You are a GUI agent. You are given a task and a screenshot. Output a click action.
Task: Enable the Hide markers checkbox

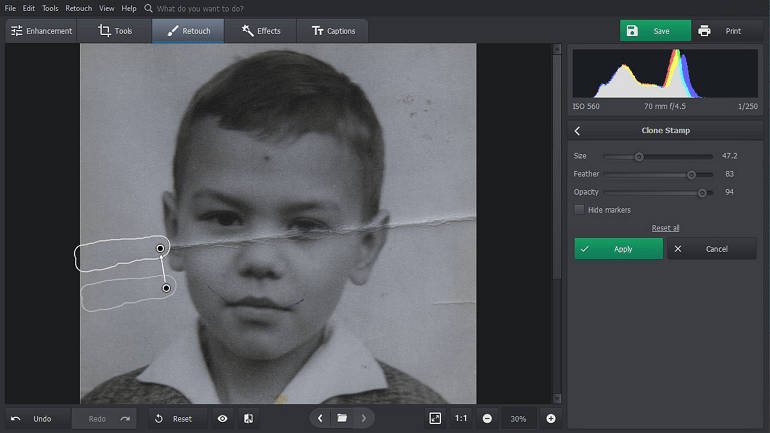(579, 210)
